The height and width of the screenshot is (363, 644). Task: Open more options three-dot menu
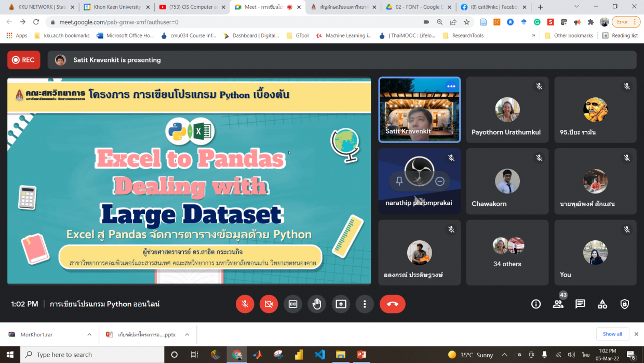365,304
